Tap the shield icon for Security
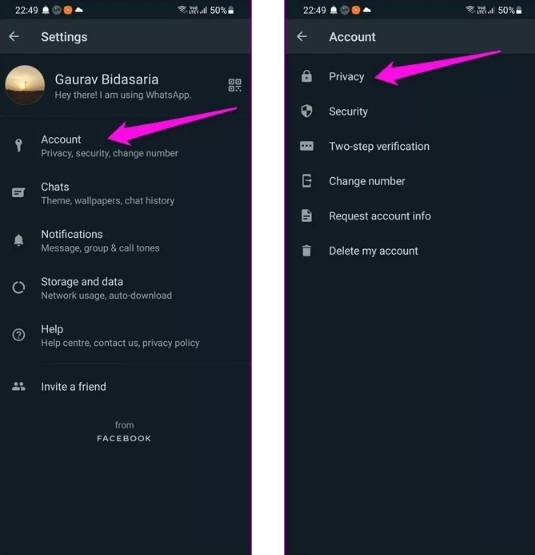The width and height of the screenshot is (535, 555). (307, 111)
